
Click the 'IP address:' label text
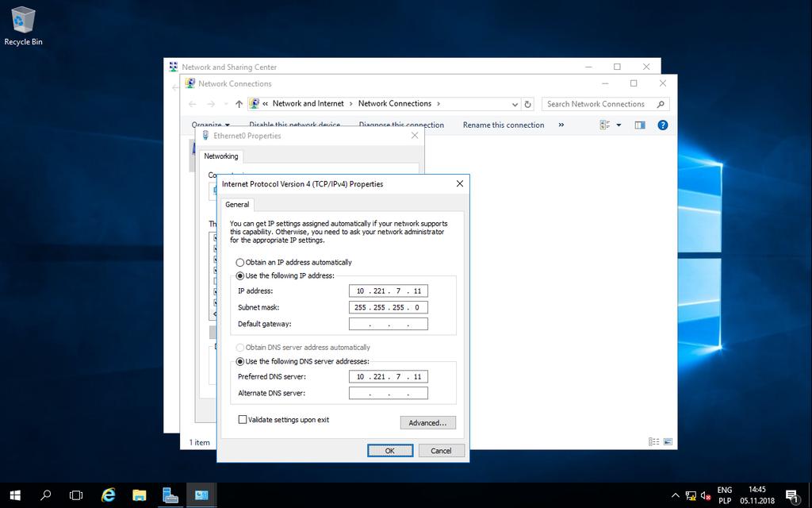[255, 291]
